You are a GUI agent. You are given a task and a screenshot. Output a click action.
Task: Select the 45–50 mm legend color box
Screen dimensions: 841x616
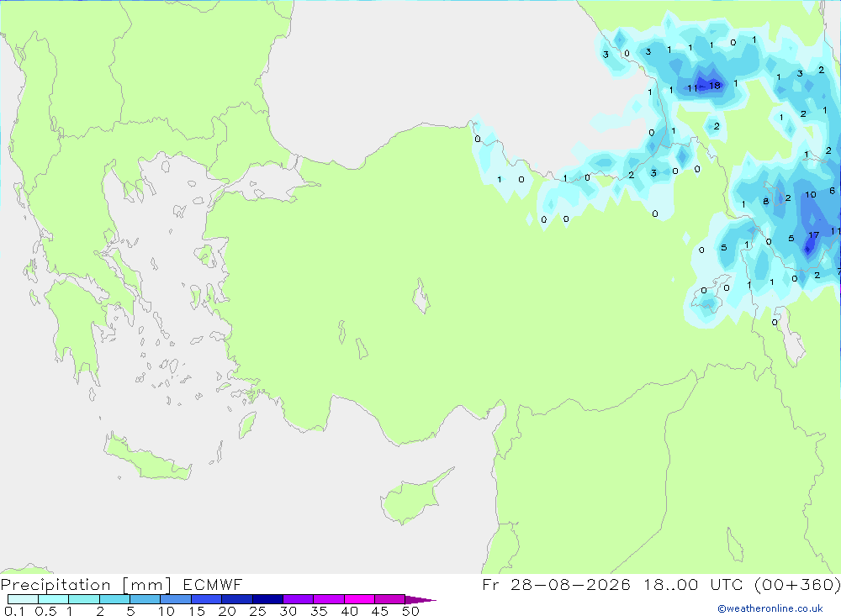[390, 599]
